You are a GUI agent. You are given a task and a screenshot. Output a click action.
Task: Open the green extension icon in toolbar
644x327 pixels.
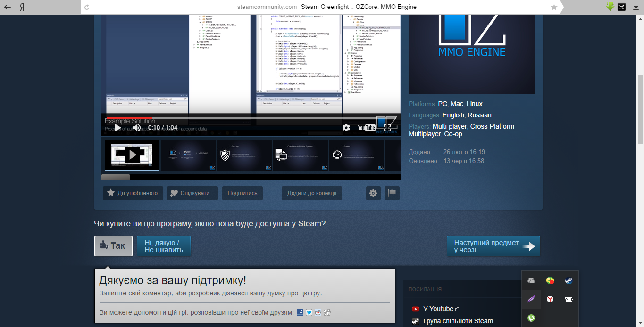[x=611, y=7]
